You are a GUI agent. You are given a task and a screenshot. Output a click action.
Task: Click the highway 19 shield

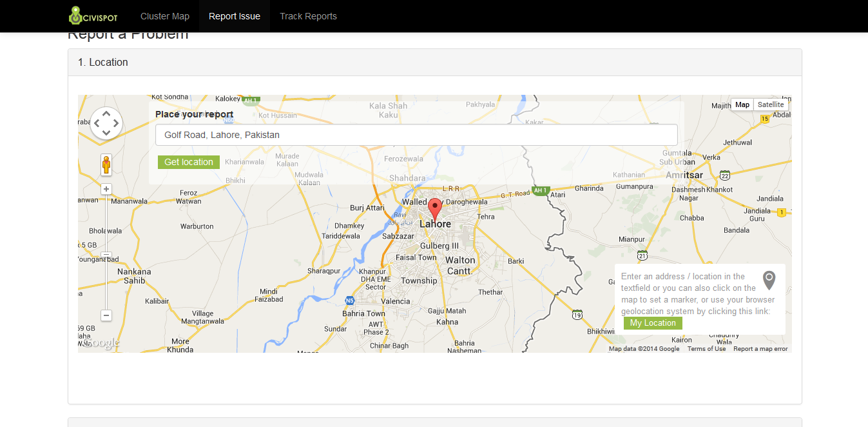point(577,315)
